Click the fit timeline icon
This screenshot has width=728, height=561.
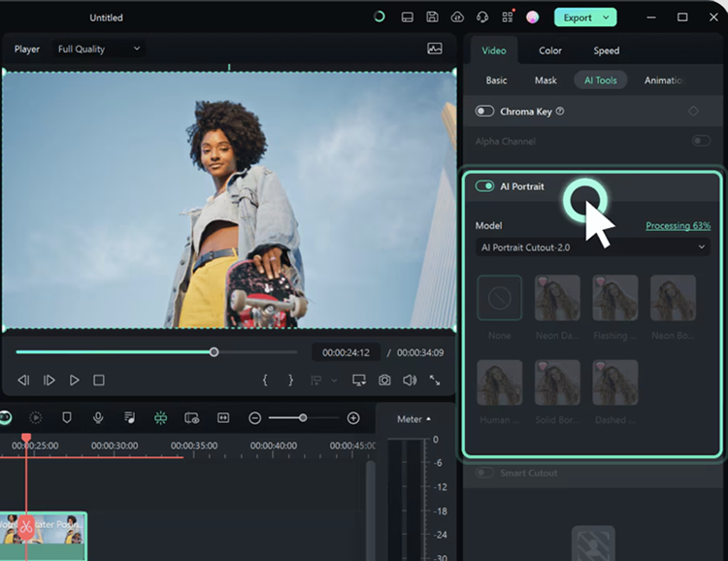coord(223,418)
